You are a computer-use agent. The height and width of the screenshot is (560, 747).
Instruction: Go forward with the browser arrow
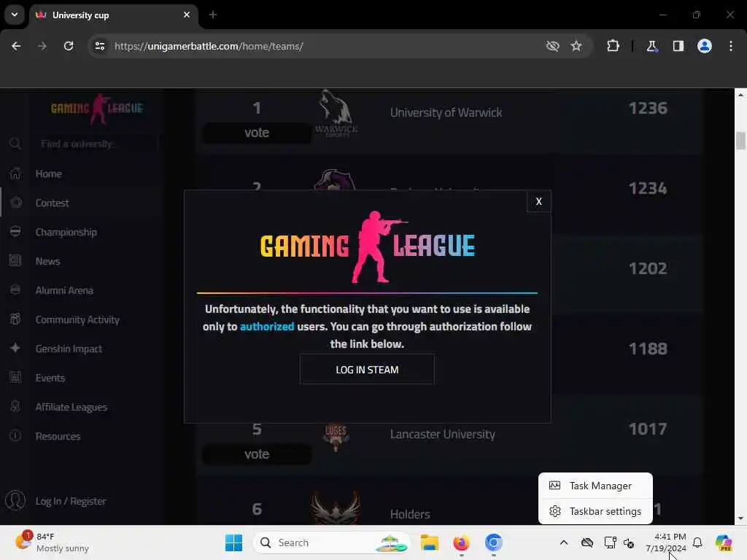(x=42, y=46)
